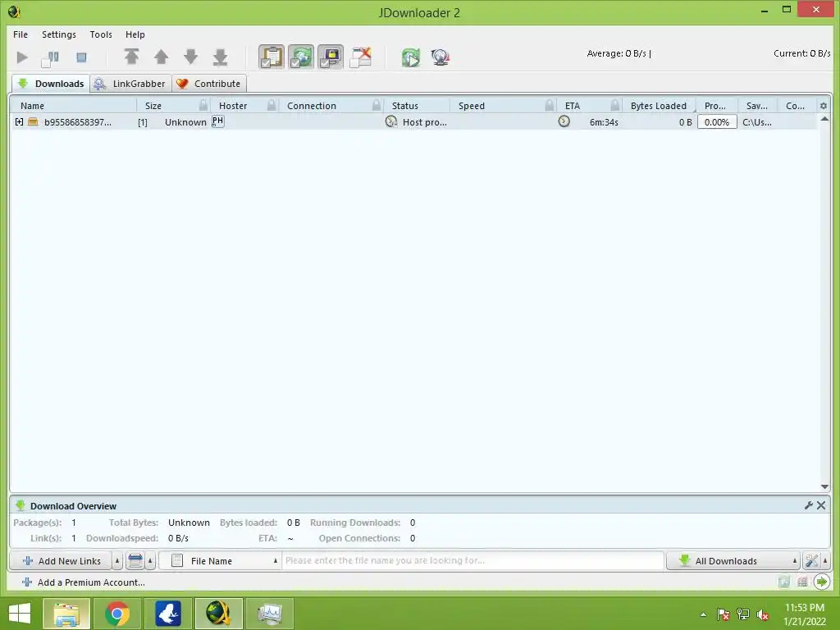Click the 0.00% progress bar
This screenshot has height=630, width=840.
[717, 122]
